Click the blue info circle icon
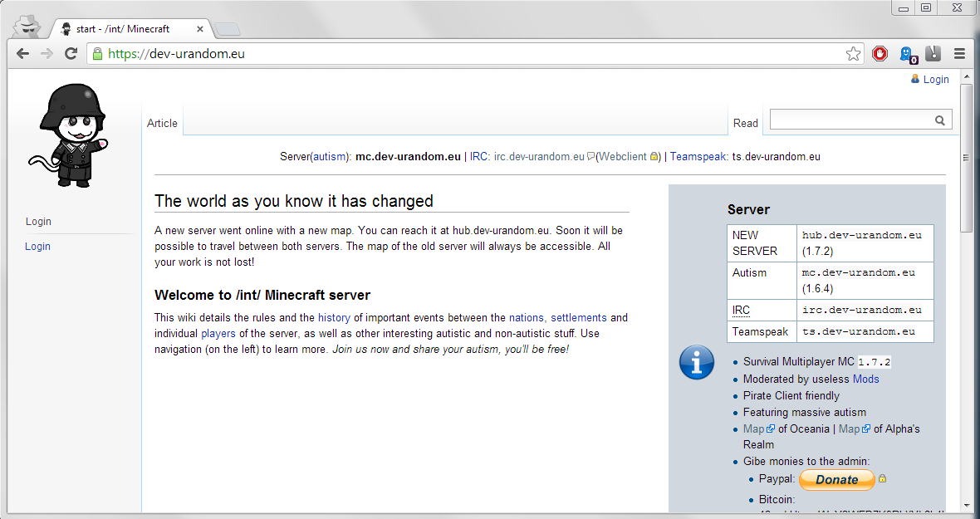This screenshot has height=519, width=980. click(696, 362)
